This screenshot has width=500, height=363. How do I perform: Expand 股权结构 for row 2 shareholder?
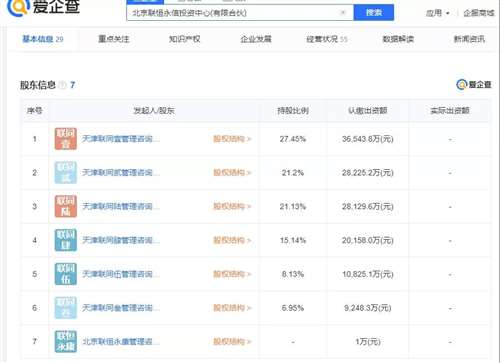(232, 172)
